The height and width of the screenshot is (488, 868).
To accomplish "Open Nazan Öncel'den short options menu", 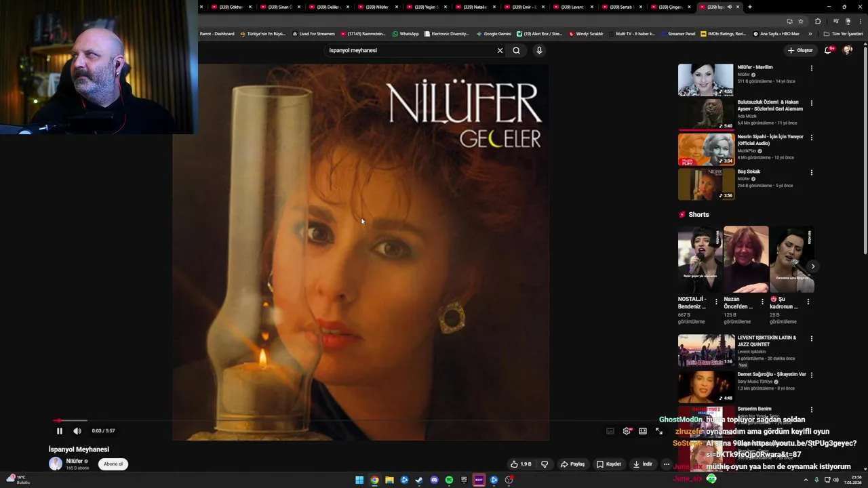I will (x=762, y=302).
